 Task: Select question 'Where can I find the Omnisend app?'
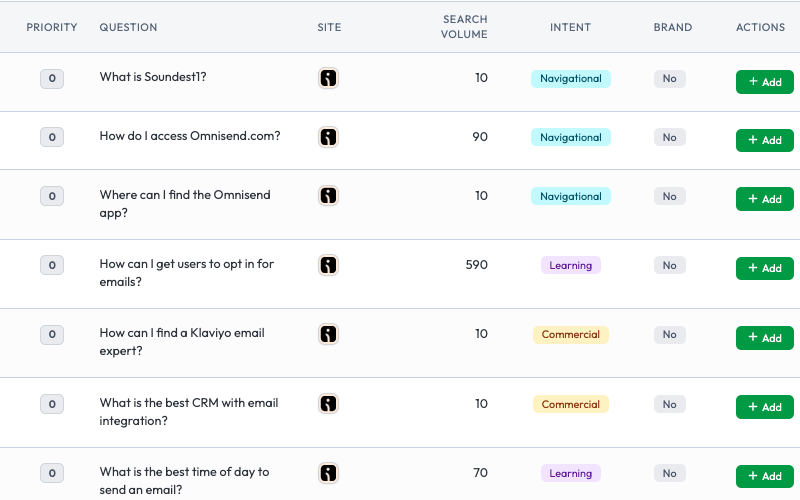pyautogui.click(x=185, y=204)
